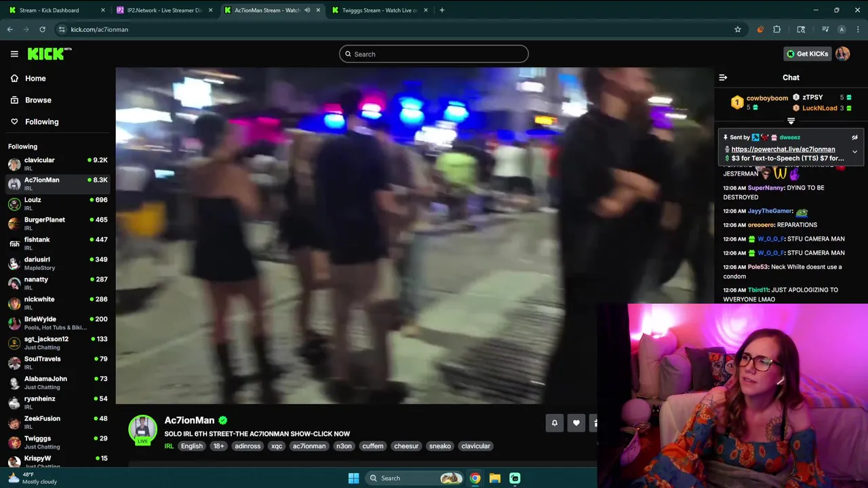Expand the pinned message chevron

854,152
